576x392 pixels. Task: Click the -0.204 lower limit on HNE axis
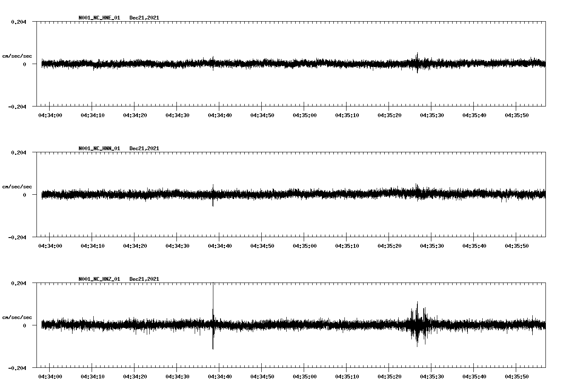[17, 106]
